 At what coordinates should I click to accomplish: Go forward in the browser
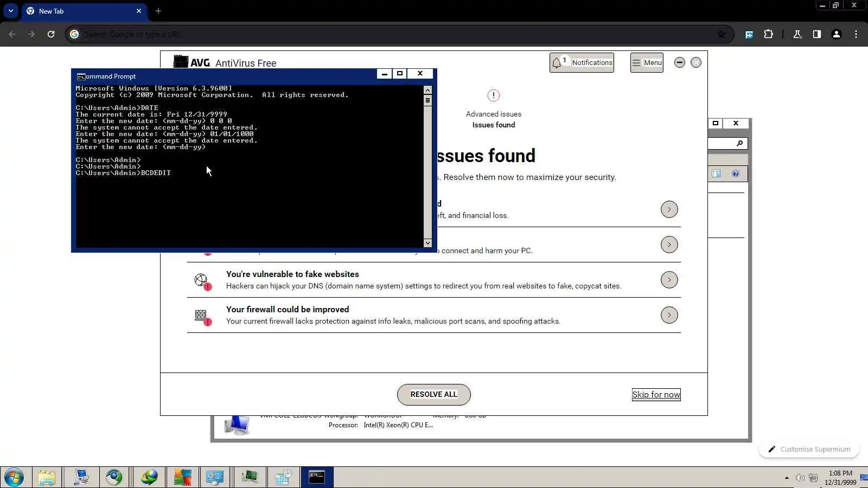(x=31, y=34)
